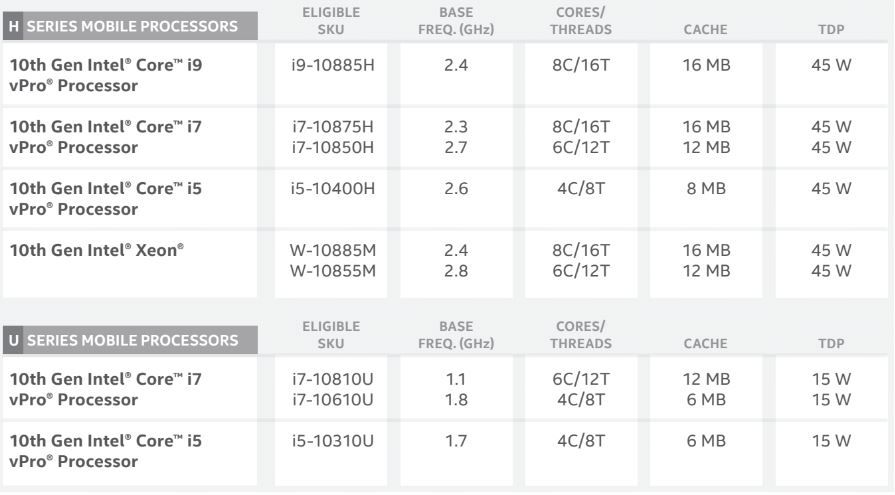Screen dimensions: 895x495
Task: Click the W-10885M Xeon SKU
Action: (330, 250)
